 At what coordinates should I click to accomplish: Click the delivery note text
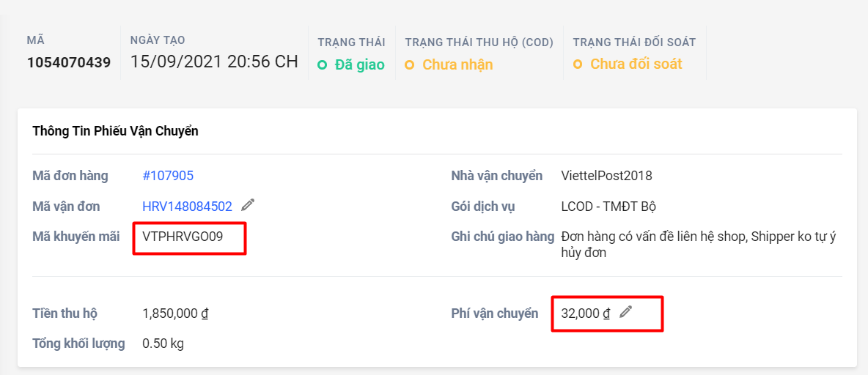pos(698,245)
